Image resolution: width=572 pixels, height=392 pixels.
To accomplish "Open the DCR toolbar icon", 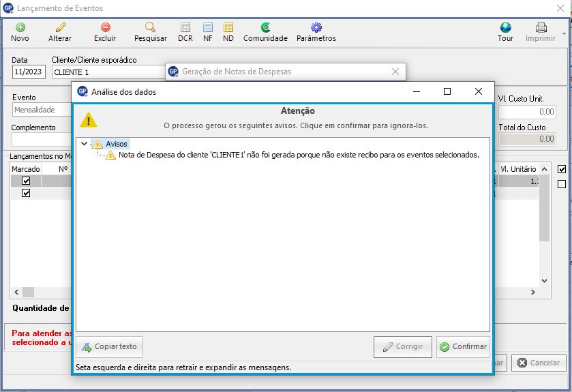I will (x=185, y=28).
